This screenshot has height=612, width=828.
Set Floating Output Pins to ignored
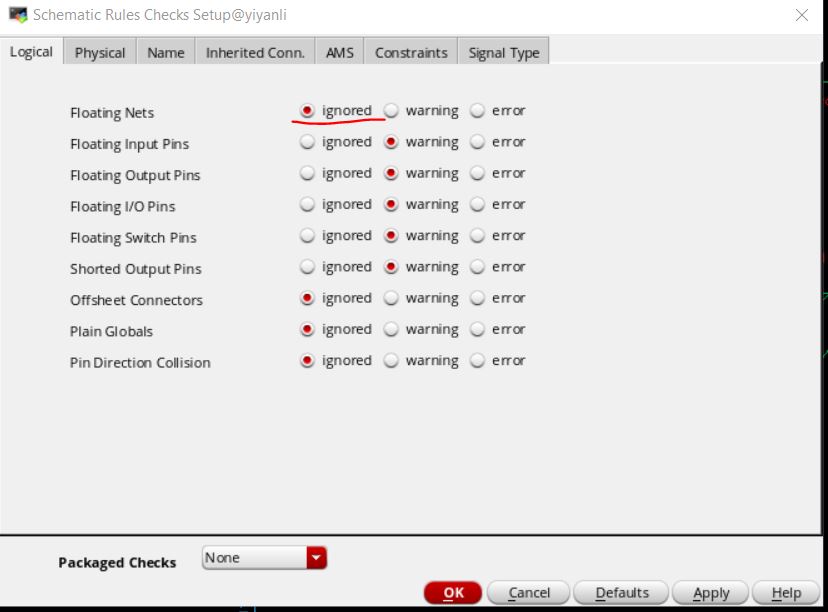(x=307, y=173)
